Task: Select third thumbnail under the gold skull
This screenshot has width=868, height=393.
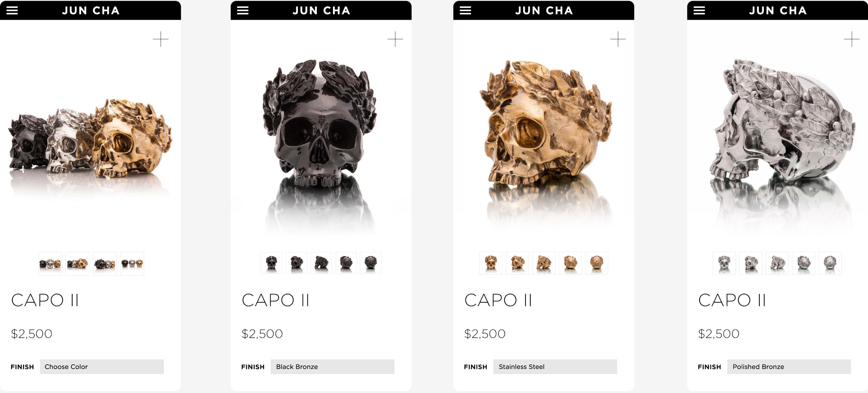Action: (x=544, y=263)
